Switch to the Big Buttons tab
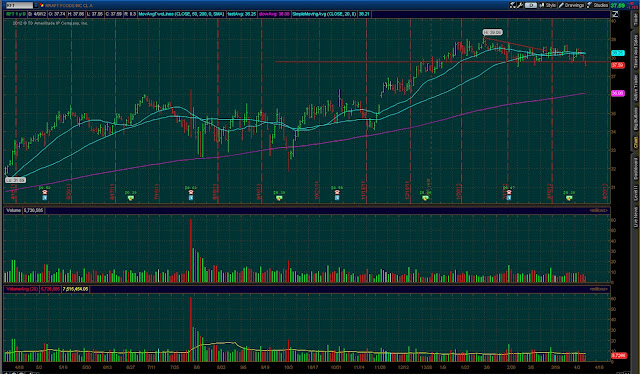Viewport: 640px width, 374px height. point(636,119)
